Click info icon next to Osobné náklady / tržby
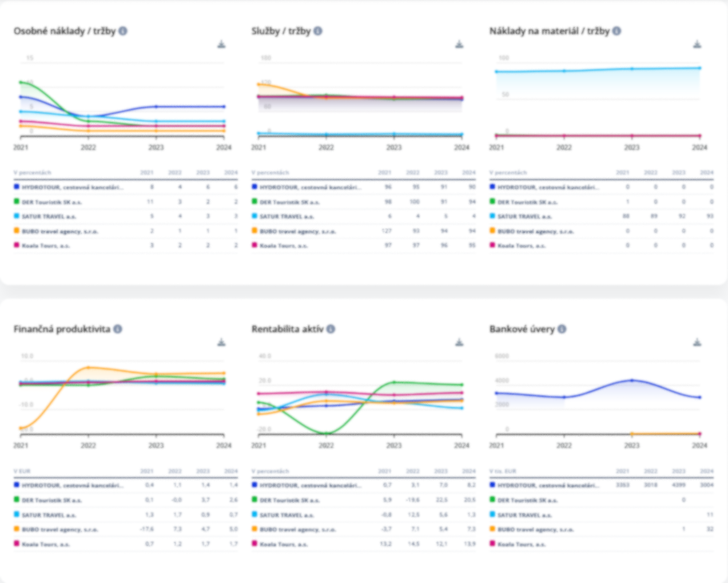 coord(123,31)
